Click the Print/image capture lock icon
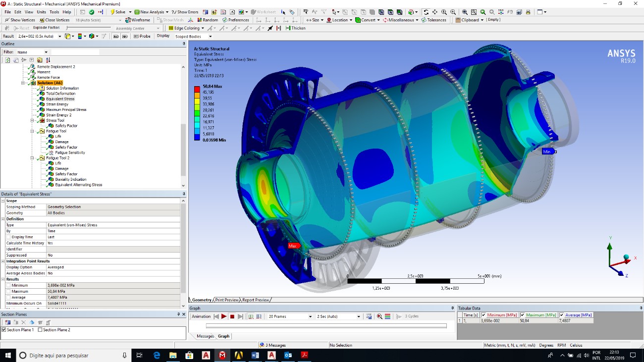The image size is (644, 362). tap(528, 12)
